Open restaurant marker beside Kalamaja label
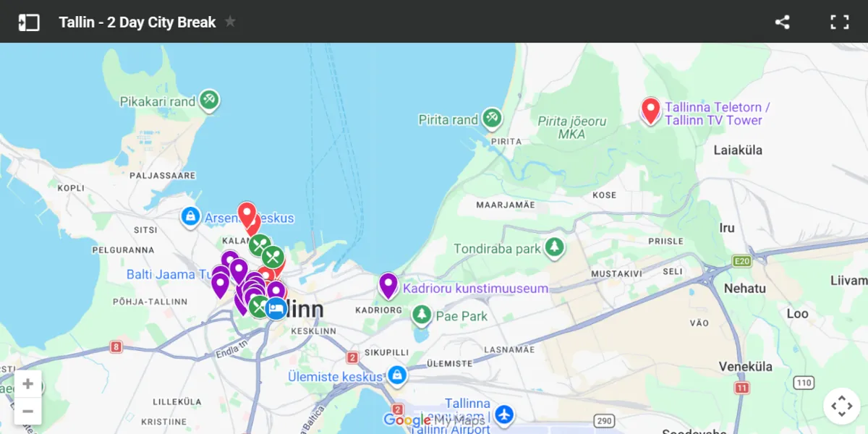The image size is (868, 434). [x=259, y=245]
